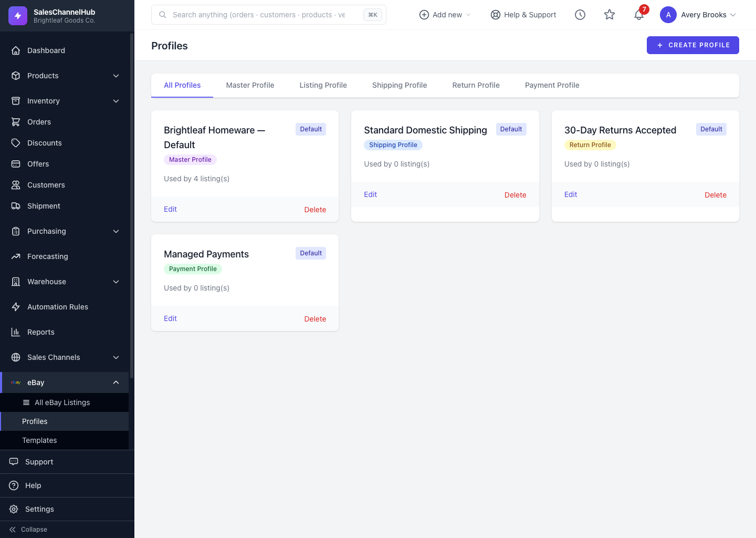
Task: Expand the Sales Channels submenu chevron
Action: [x=116, y=357]
